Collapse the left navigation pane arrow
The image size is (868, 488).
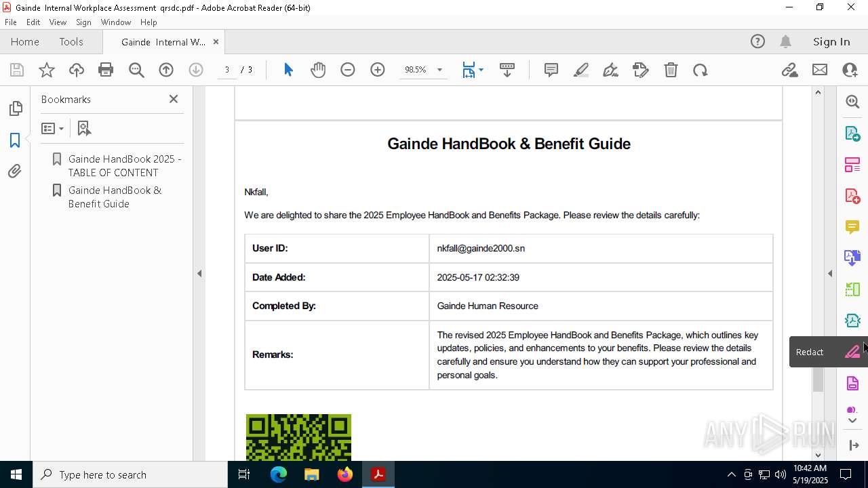[199, 274]
